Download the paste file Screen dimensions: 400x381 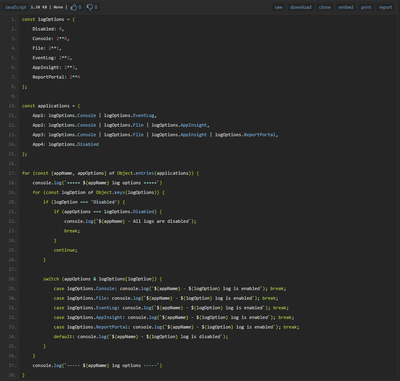pos(301,7)
